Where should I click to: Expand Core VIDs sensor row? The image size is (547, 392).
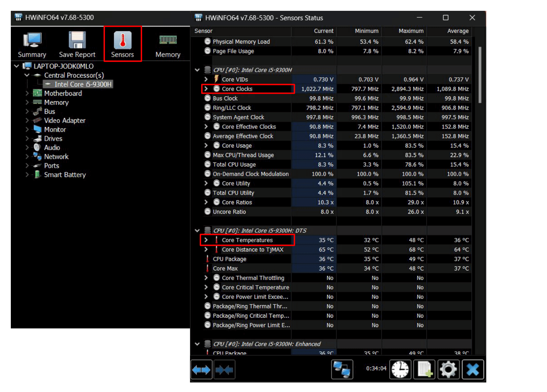click(x=206, y=79)
